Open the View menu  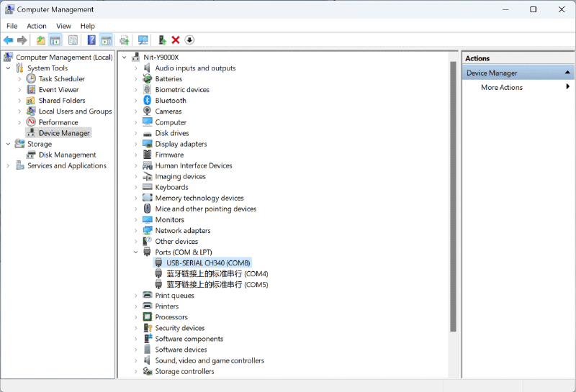click(x=63, y=26)
